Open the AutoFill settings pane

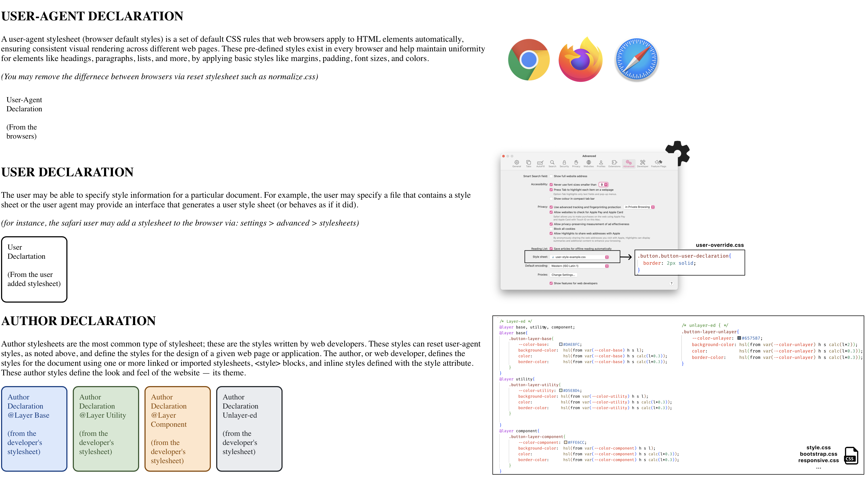(540, 163)
